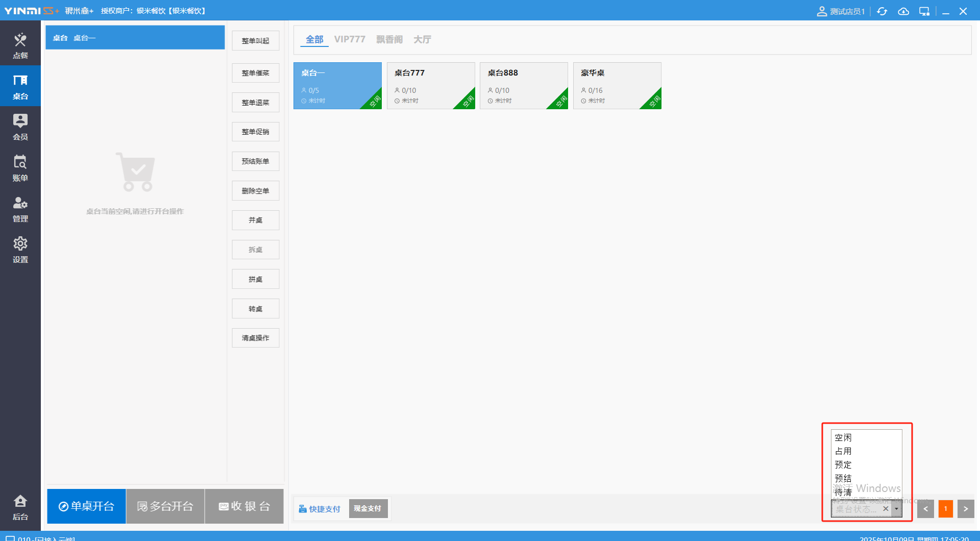
Task: Choose 预定 from the status list
Action: point(843,465)
